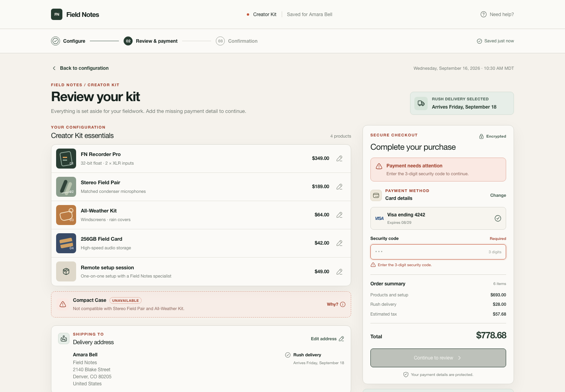Click the back chevron beside Back to configuration
565x392 pixels.
pyautogui.click(x=54, y=68)
